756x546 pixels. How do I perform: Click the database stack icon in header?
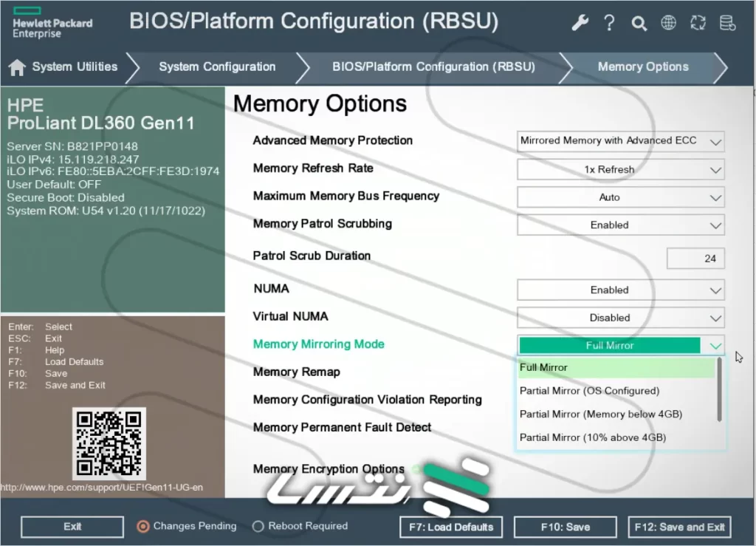727,23
